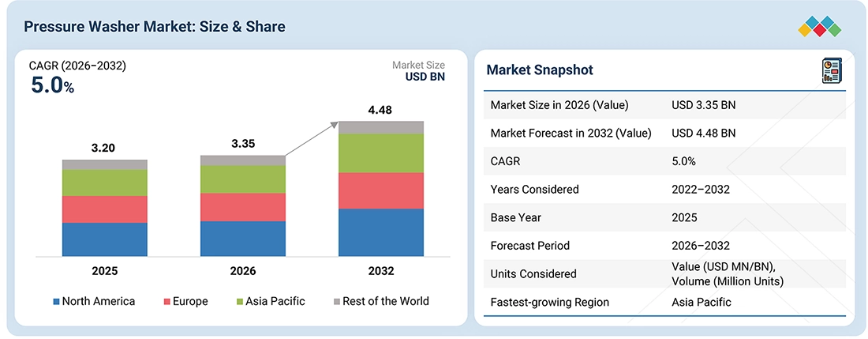Click the 'Pressure Washer Market: Size & Share' title

(x=155, y=27)
